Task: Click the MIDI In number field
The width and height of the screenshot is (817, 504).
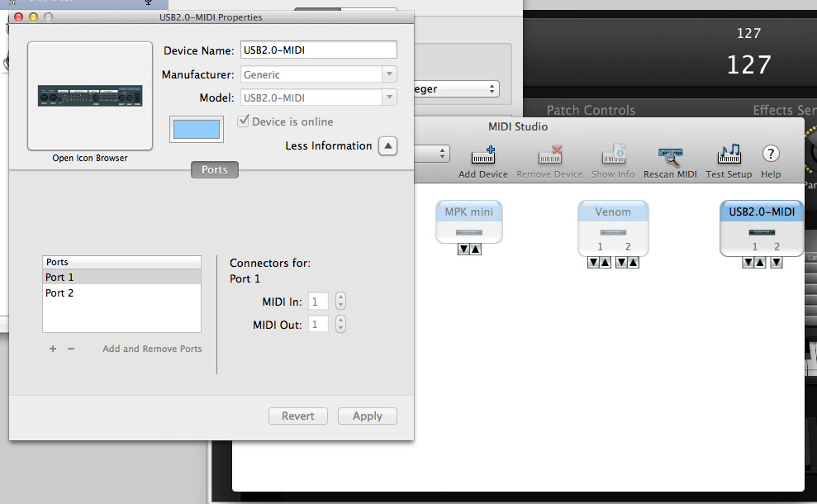Action: pyautogui.click(x=318, y=302)
